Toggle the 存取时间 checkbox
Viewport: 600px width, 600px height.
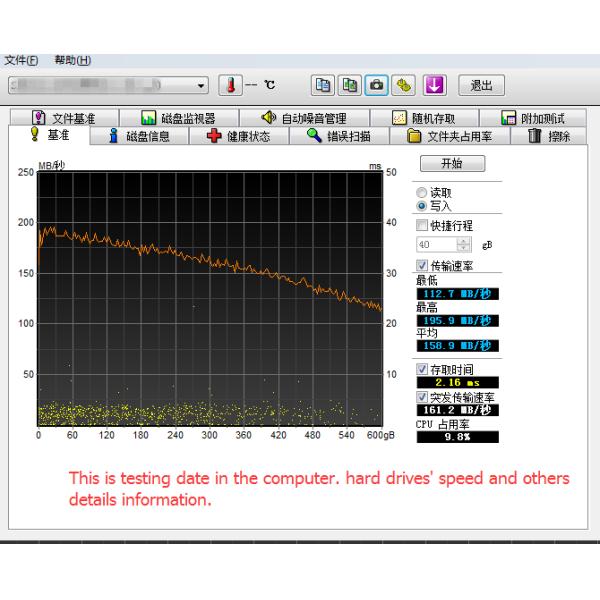[x=422, y=369]
